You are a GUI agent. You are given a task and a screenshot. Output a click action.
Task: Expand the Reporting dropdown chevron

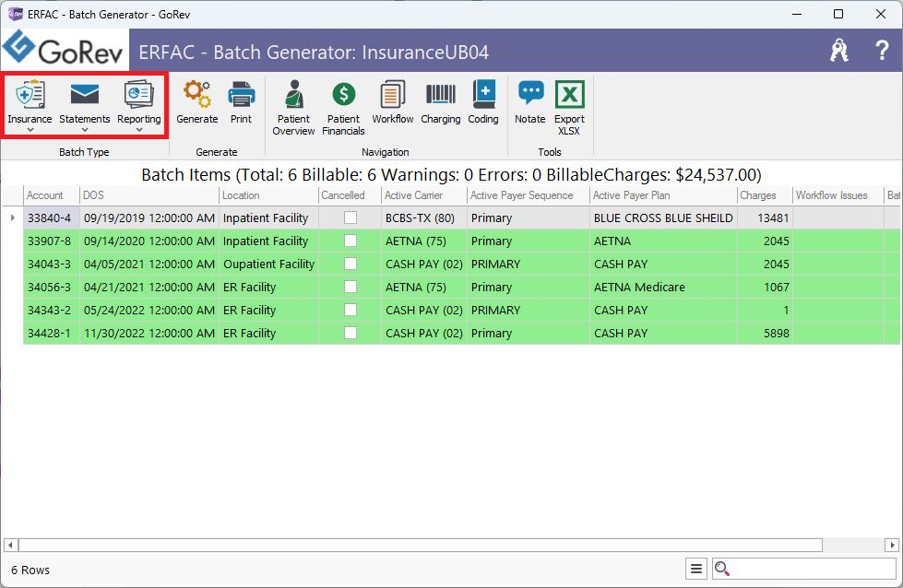(x=138, y=130)
